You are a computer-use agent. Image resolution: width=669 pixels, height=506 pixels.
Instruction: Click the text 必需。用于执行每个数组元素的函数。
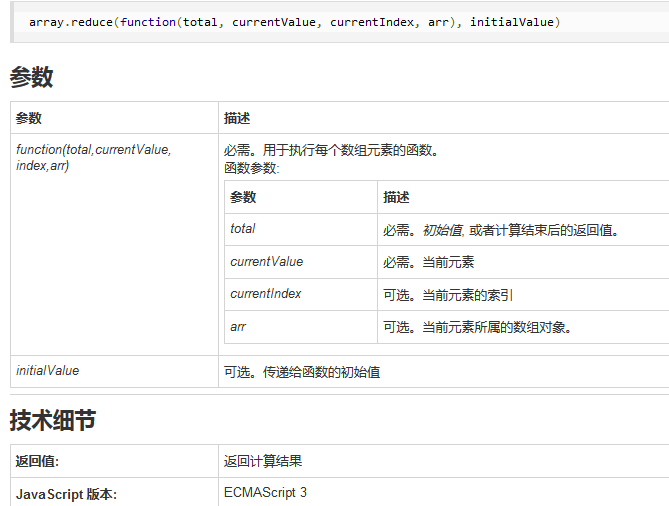pos(332,150)
